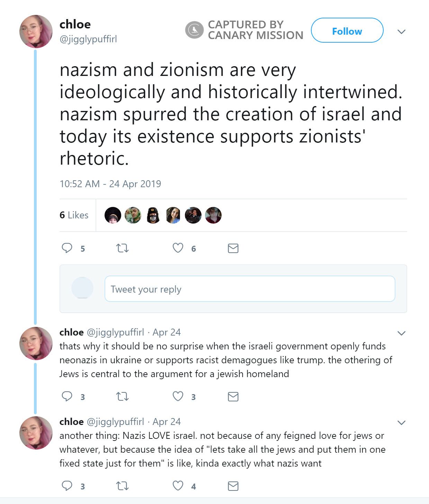This screenshot has height=504, width=429.
Task: Retweet the reply mentioning neonazis in ukraine
Action: point(122,397)
